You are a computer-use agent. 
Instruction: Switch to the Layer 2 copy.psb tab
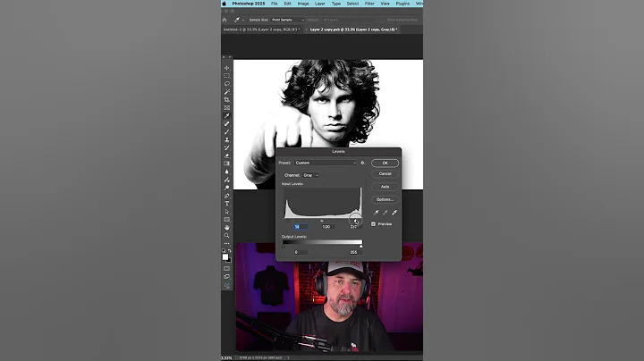pyautogui.click(x=352, y=29)
